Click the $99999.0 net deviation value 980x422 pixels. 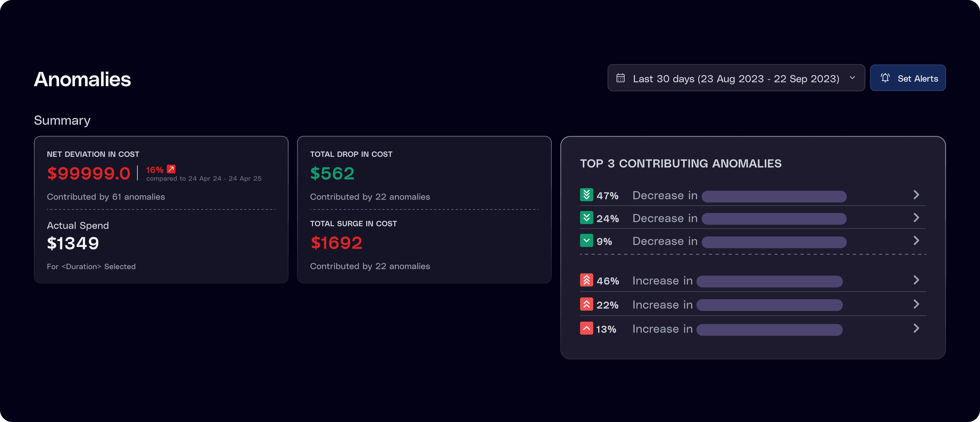pos(89,173)
